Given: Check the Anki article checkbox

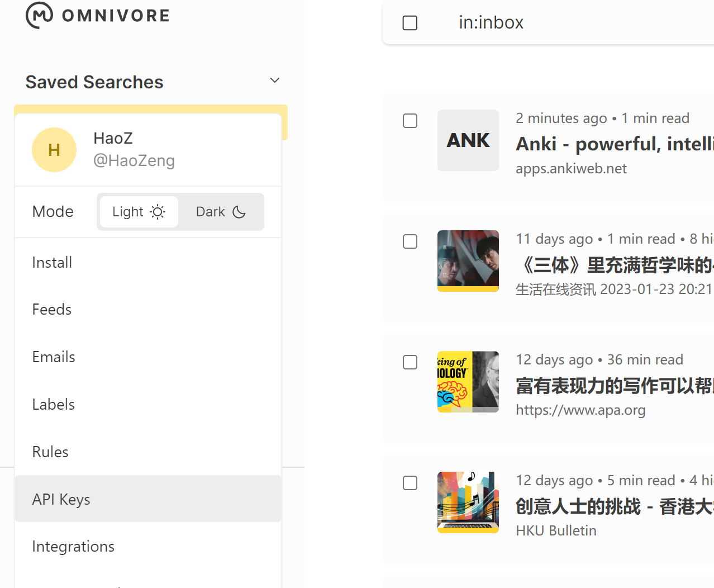Looking at the screenshot, I should click(x=410, y=121).
